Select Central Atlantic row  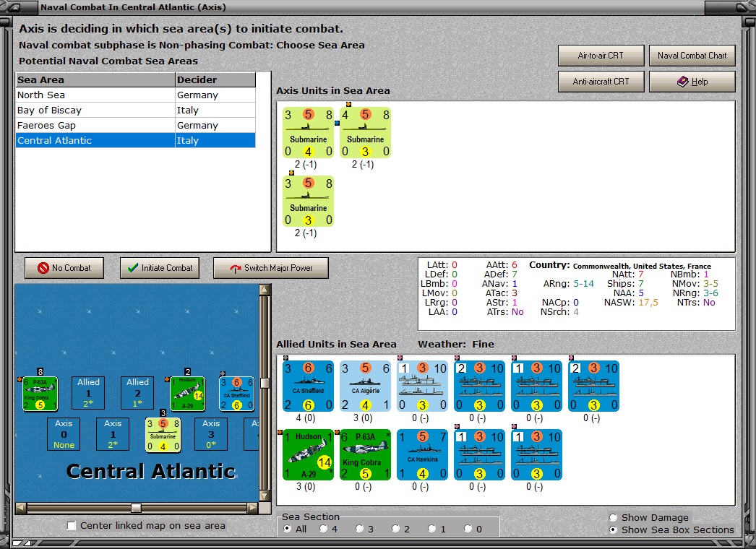(x=135, y=140)
